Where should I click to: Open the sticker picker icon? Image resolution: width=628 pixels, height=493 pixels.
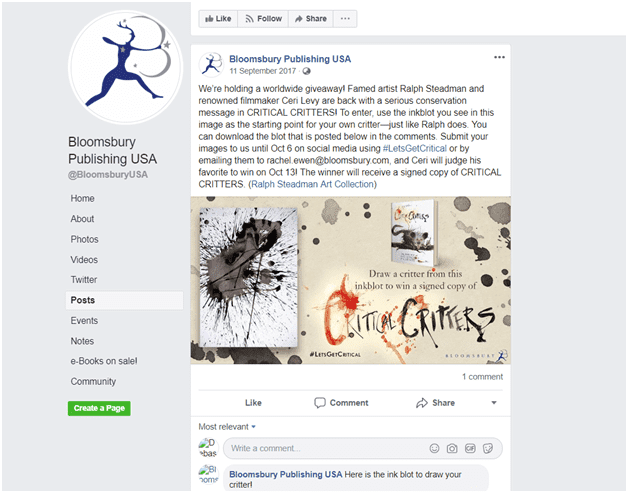pos(488,448)
